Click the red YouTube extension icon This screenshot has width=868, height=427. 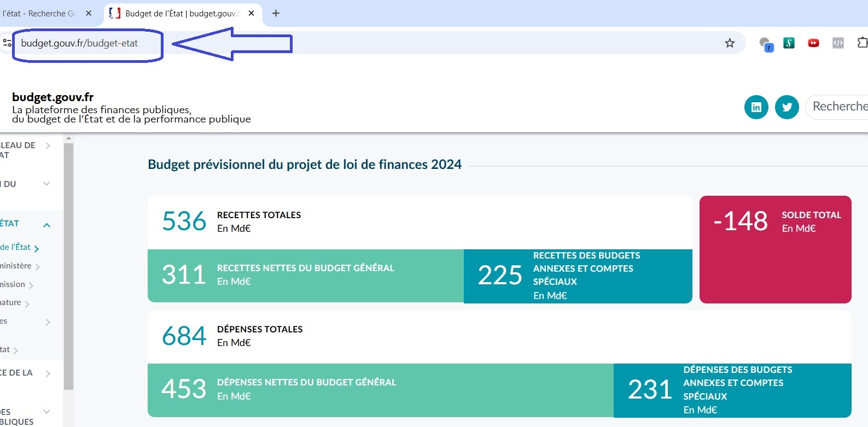pyautogui.click(x=813, y=43)
